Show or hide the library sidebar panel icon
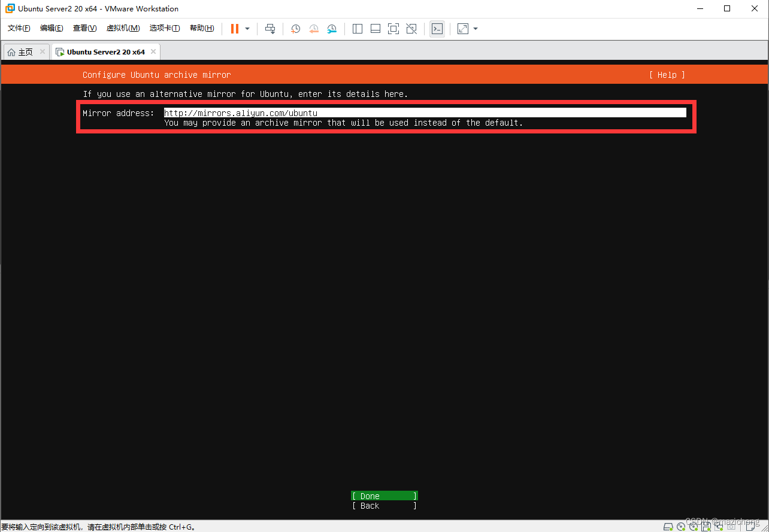Screen dimensions: 769x532 (x=358, y=29)
